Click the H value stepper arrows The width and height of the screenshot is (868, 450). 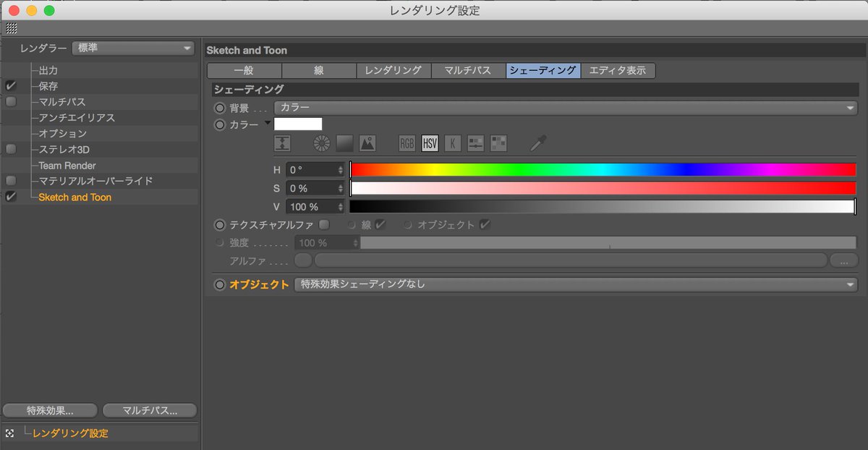click(340, 169)
